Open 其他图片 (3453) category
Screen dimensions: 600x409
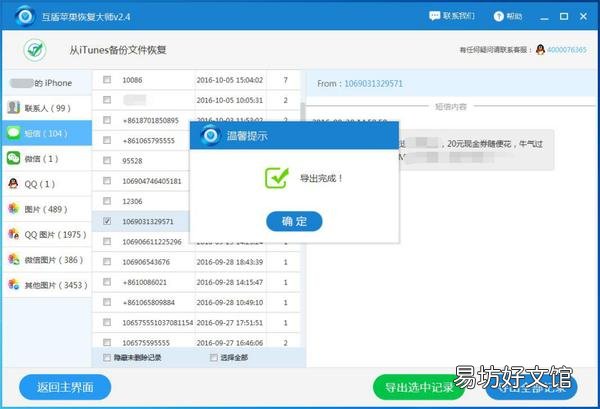pyautogui.click(x=47, y=285)
